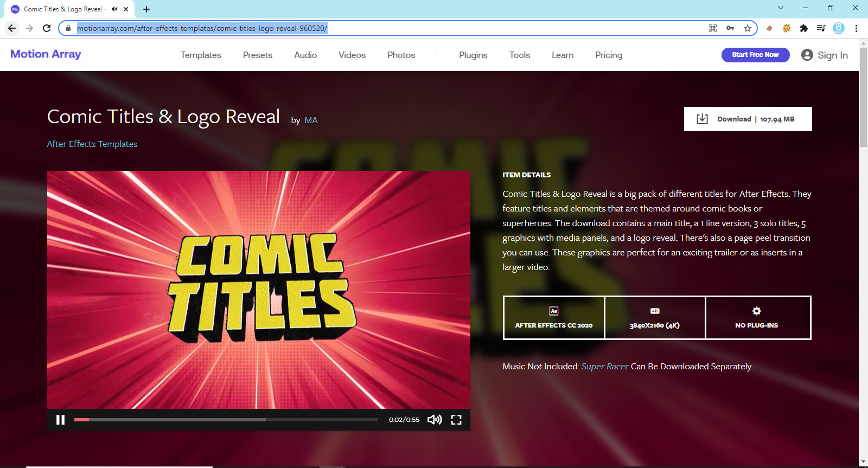
Task: Click the video time display 0:02/0:55
Action: click(404, 420)
